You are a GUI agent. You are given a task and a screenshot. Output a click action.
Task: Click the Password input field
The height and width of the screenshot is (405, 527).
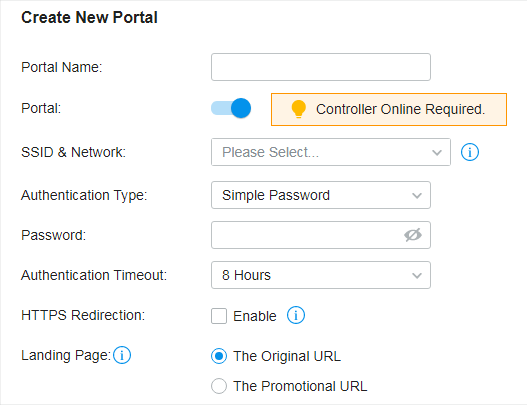pyautogui.click(x=321, y=235)
